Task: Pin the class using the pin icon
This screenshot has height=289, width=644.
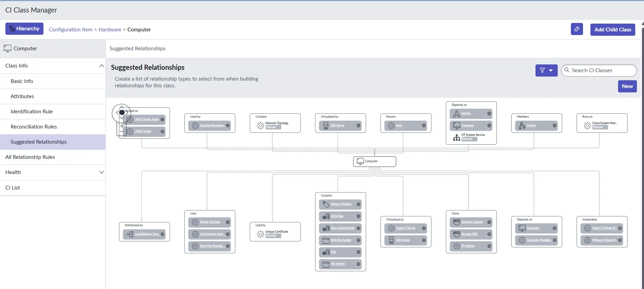Action: point(577,29)
